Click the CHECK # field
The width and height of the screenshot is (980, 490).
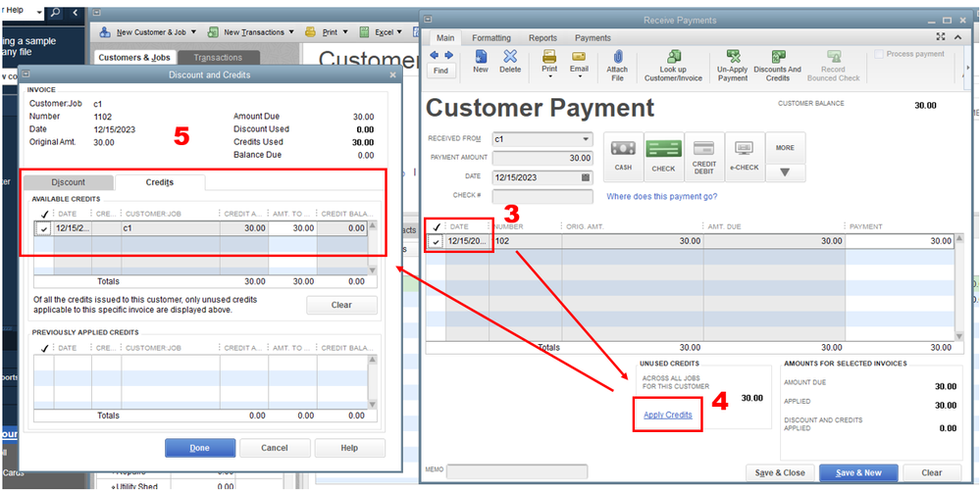(542, 196)
